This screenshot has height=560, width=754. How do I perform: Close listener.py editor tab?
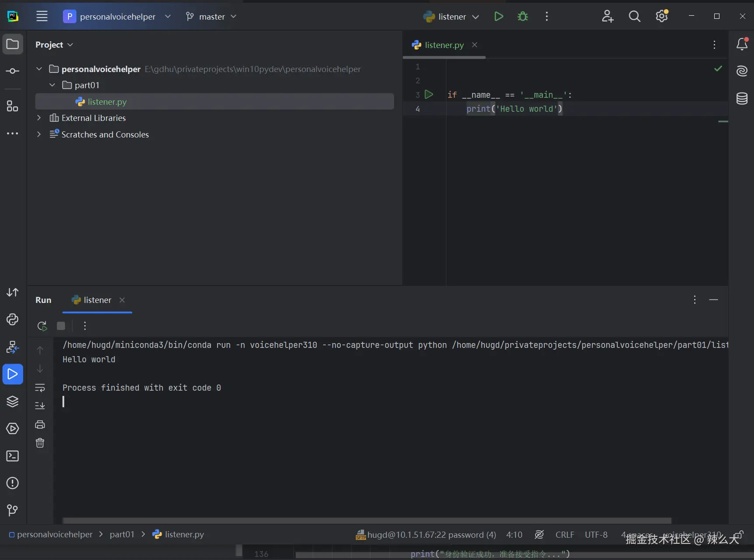474,45
